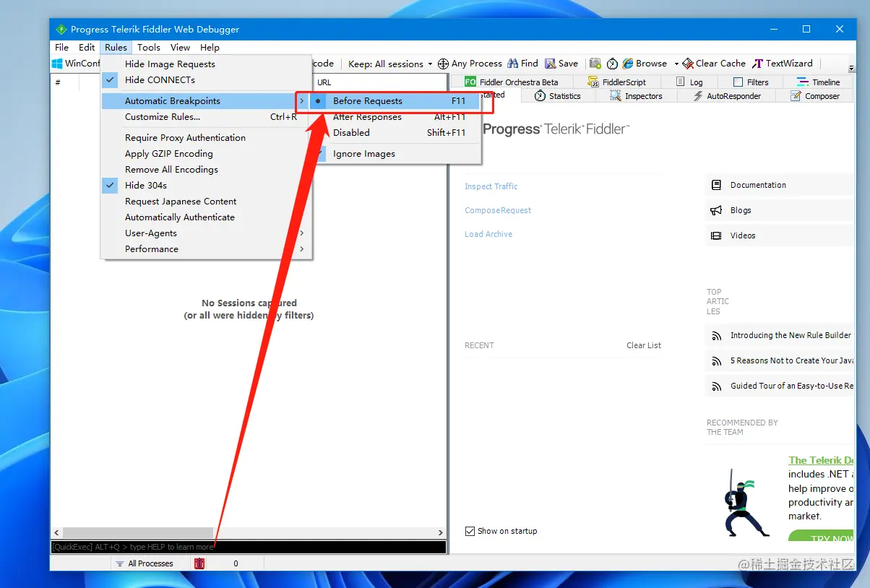The height and width of the screenshot is (588, 870).
Task: Select the Before Requests breakpoint option
Action: click(x=395, y=101)
